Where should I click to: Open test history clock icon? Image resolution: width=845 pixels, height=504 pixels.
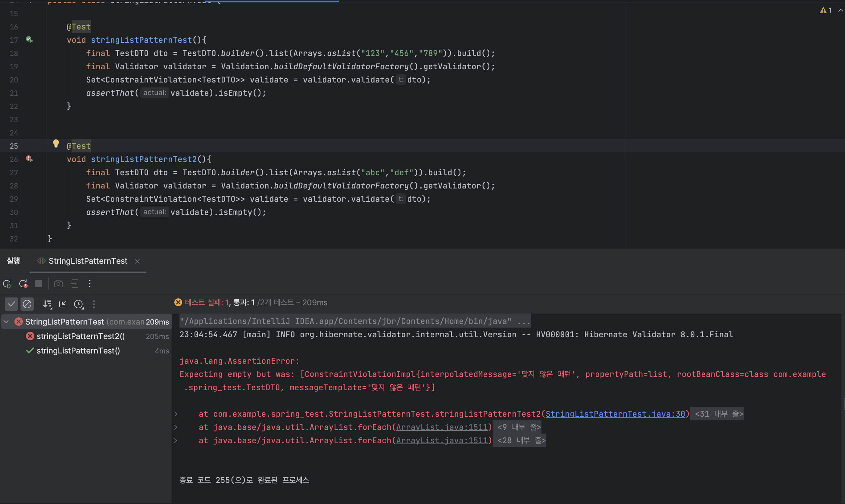(x=79, y=304)
